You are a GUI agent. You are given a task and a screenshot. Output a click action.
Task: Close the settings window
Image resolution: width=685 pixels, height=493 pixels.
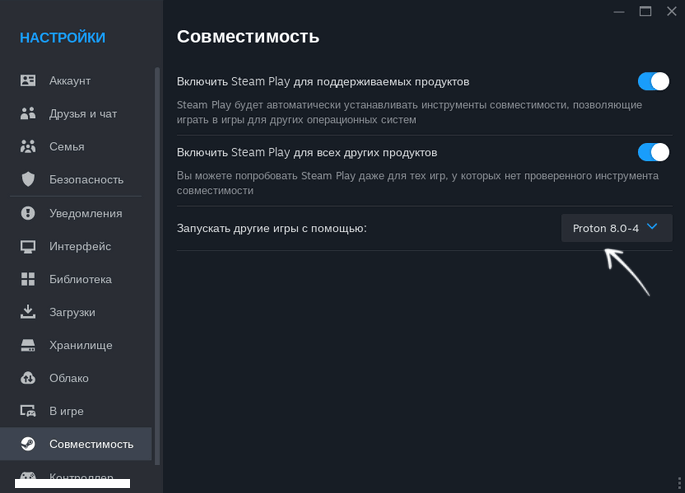pyautogui.click(x=671, y=11)
